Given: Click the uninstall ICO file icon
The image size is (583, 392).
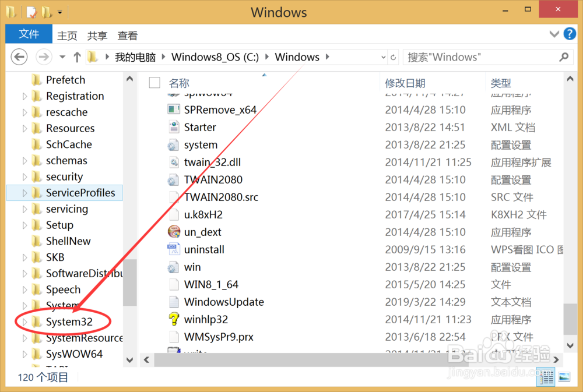Looking at the screenshot, I should [174, 249].
